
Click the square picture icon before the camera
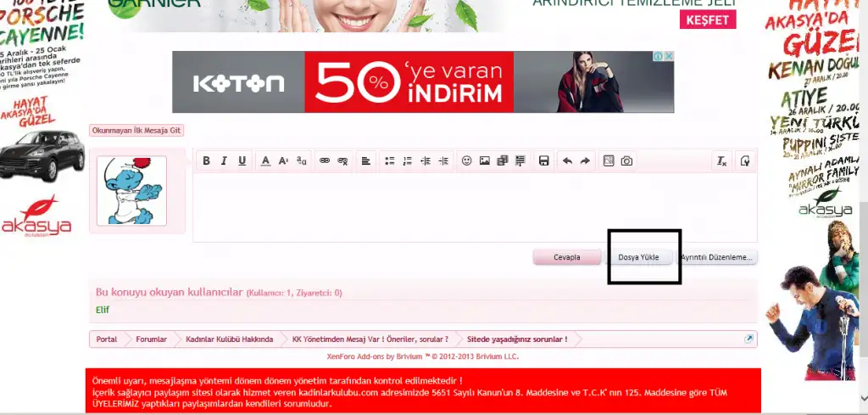point(609,160)
